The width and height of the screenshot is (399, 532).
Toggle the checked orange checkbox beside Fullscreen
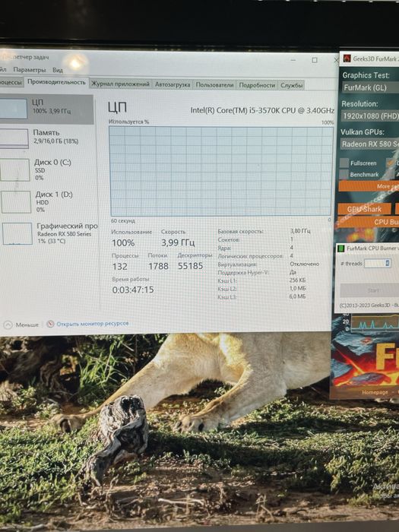click(x=391, y=163)
